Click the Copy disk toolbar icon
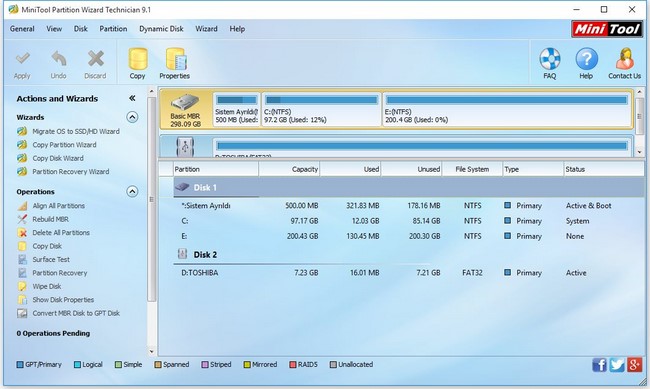Image resolution: width=650 pixels, height=389 pixels. (x=137, y=63)
